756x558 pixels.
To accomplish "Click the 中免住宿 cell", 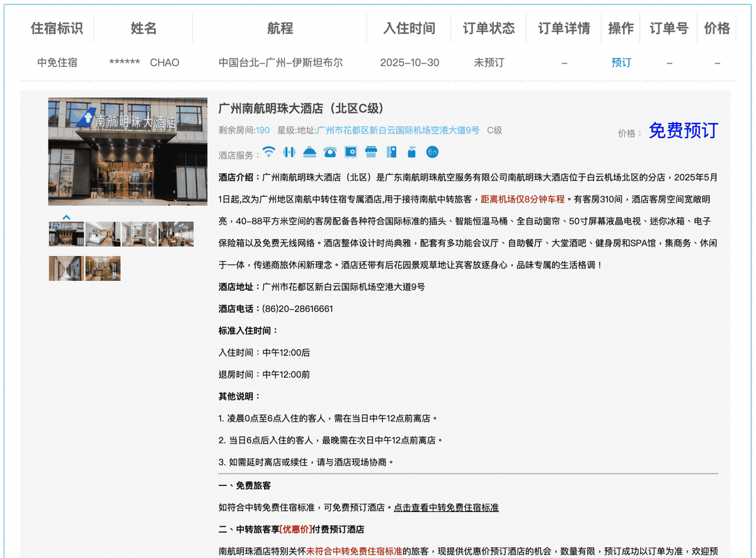I will tap(57, 62).
